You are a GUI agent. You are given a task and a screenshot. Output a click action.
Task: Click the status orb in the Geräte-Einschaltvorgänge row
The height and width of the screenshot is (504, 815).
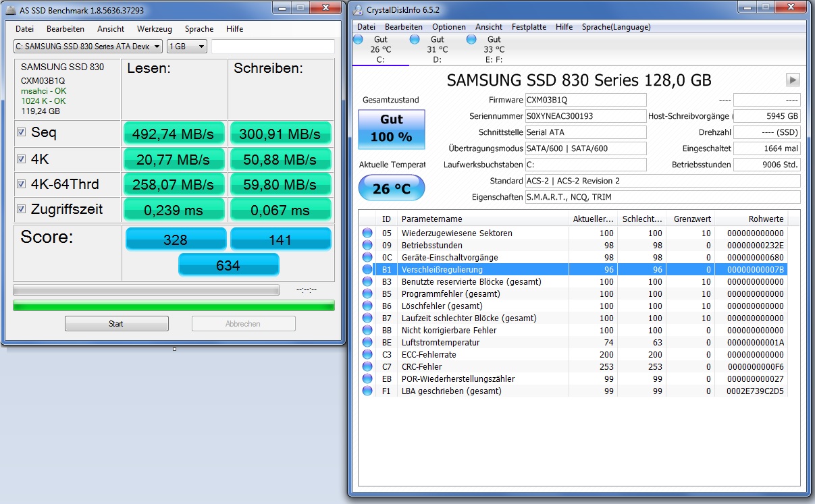tap(367, 257)
